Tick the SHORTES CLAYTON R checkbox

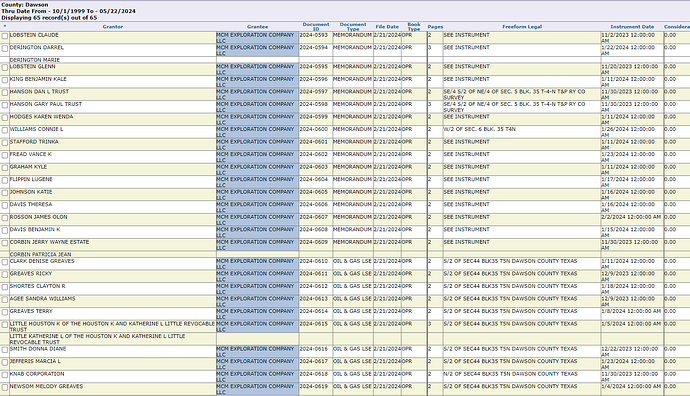4,287
